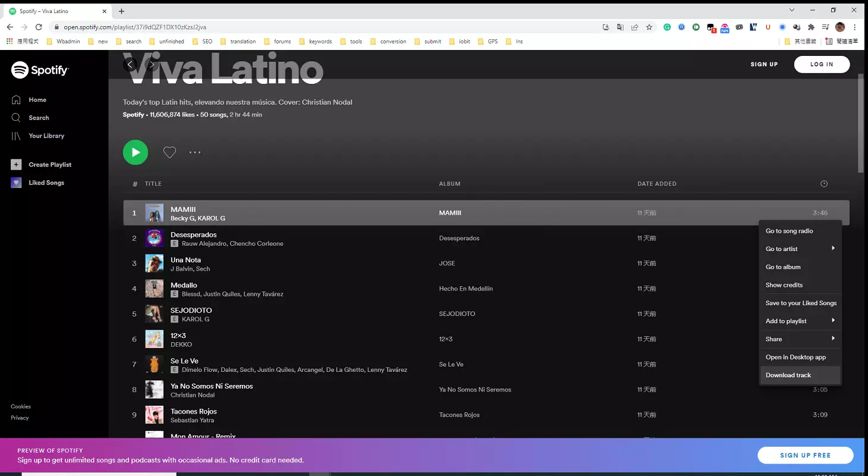Screen dimensions: 868x476
Task: Open the browser tab search chevron
Action: 792,10
